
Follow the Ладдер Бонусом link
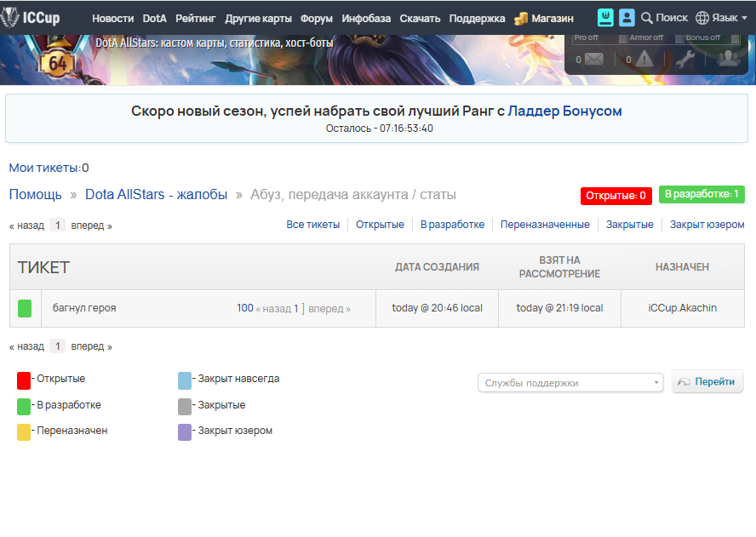[x=564, y=111]
